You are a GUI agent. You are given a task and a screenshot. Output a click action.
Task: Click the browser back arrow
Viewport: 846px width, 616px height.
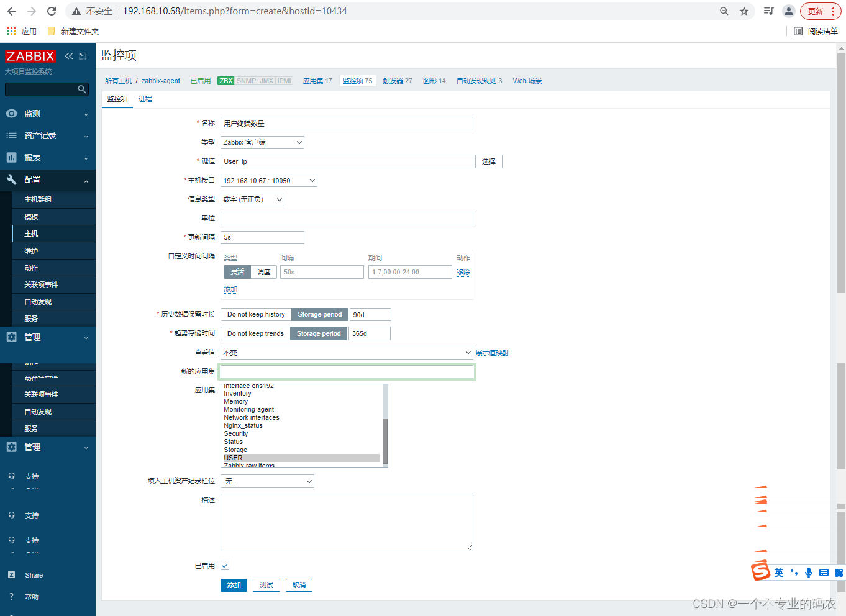point(12,11)
